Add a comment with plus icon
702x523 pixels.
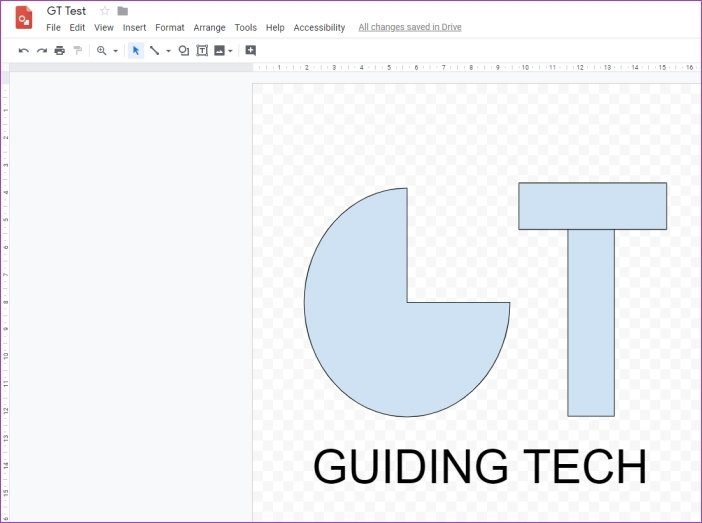tap(251, 51)
